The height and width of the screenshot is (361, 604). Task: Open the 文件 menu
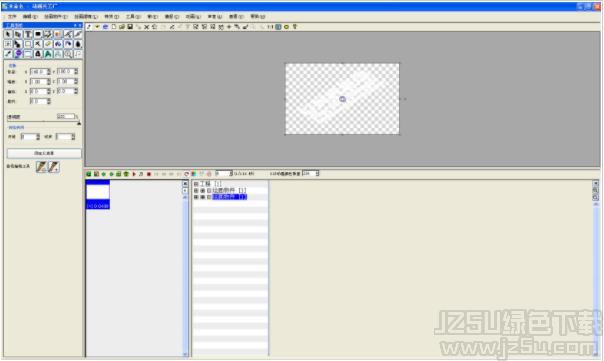pos(12,17)
